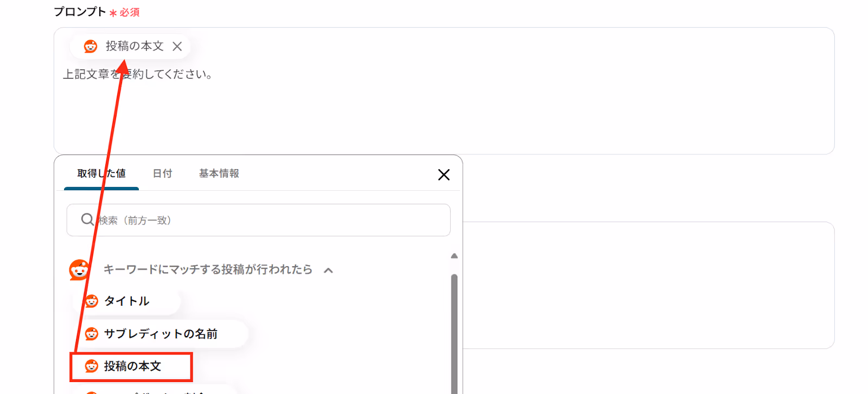Choose 投稿の本文 from the value list
The height and width of the screenshot is (394, 868).
click(131, 367)
